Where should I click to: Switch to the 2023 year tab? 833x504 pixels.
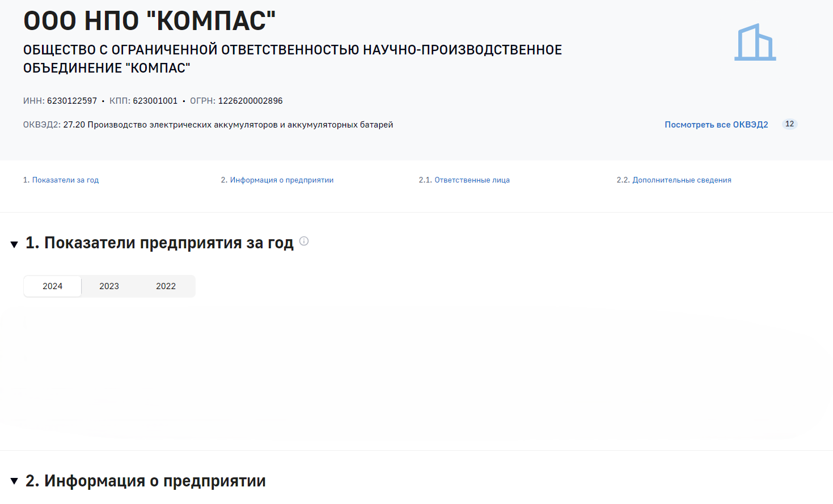109,286
